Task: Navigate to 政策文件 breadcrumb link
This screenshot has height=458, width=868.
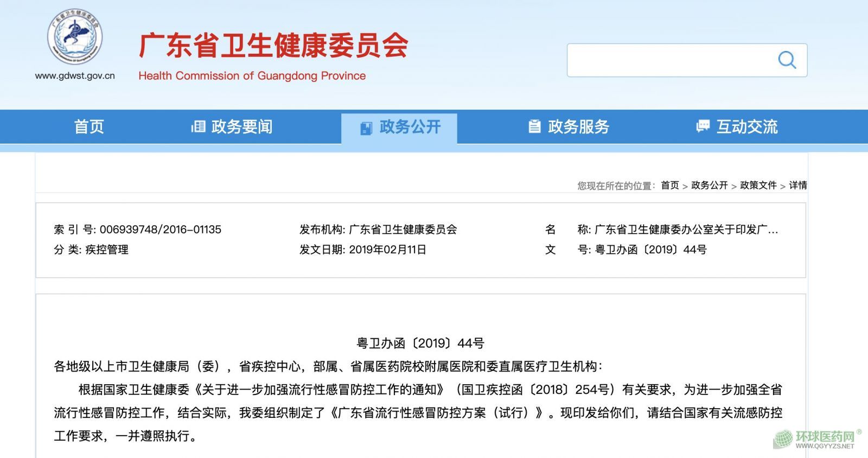Action: pos(758,185)
